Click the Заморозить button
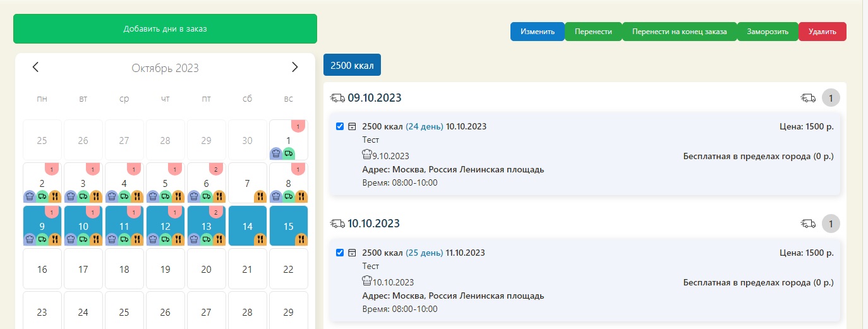Image resolution: width=868 pixels, height=329 pixels. pyautogui.click(x=767, y=32)
